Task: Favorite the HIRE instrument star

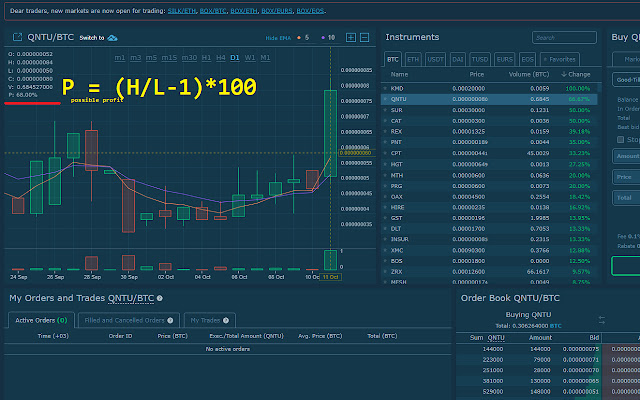Action: pyautogui.click(x=385, y=207)
